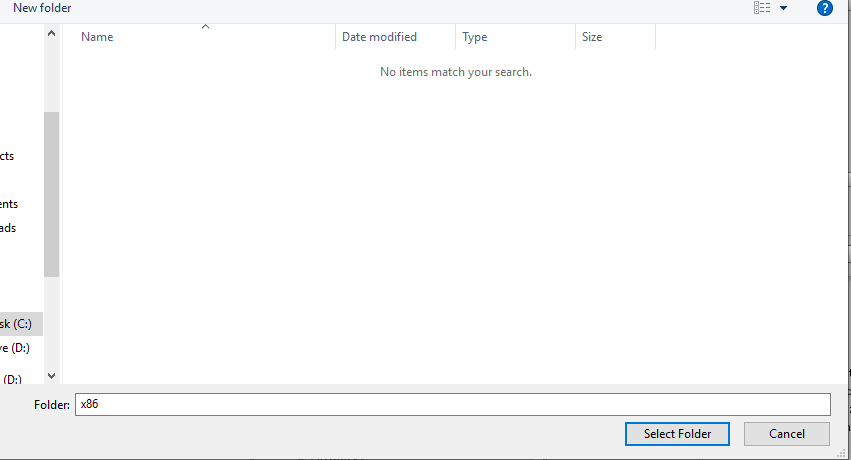Select the first (D:) drive in sidebar
851x460 pixels.
[x=15, y=348]
